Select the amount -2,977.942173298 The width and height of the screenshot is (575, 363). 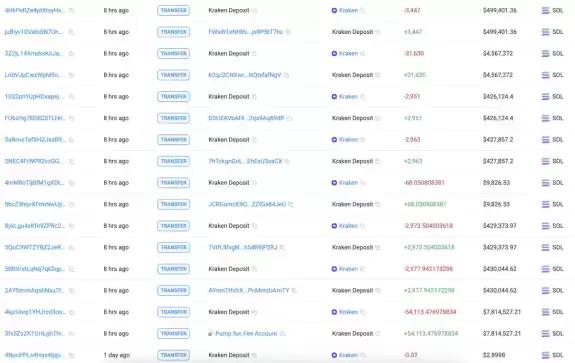coord(428,269)
